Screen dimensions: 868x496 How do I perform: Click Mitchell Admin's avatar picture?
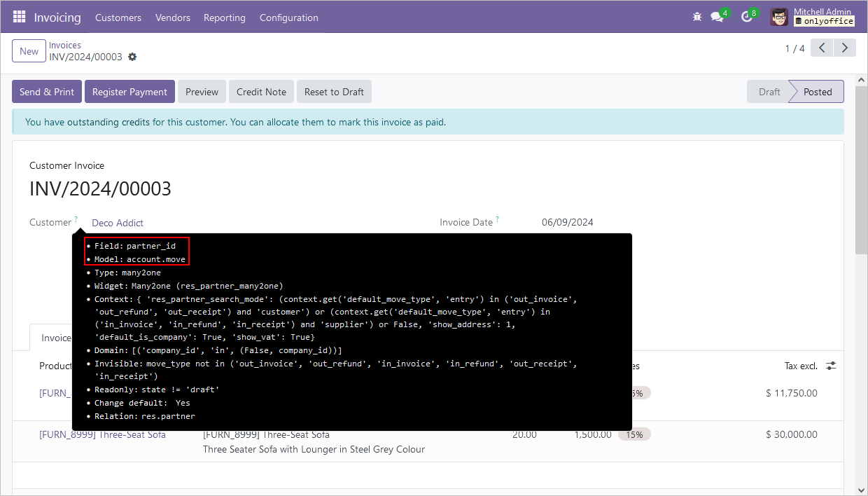[778, 17]
